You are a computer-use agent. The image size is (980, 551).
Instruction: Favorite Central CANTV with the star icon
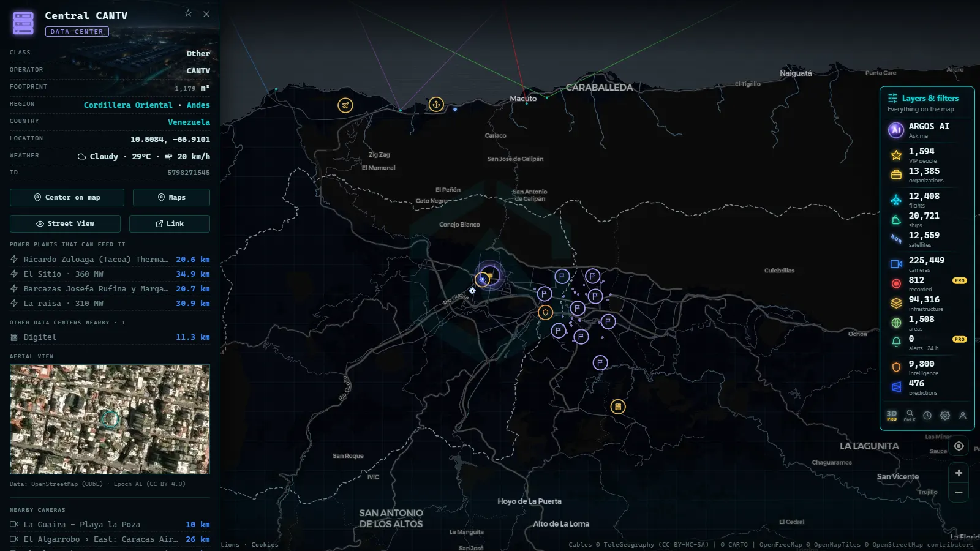[188, 13]
